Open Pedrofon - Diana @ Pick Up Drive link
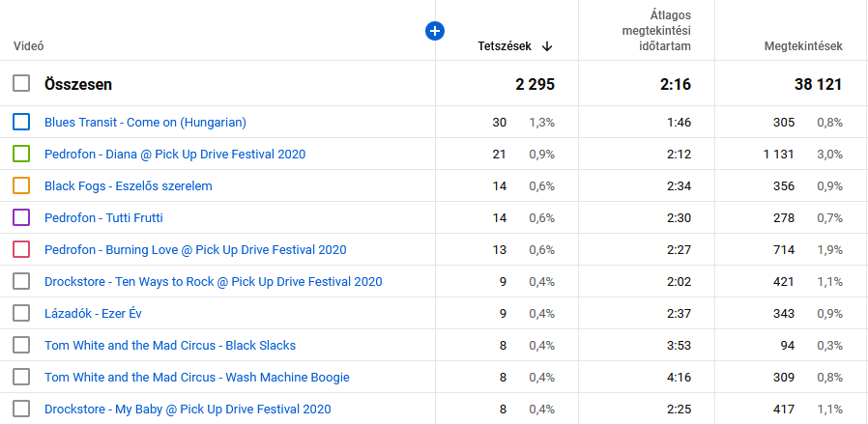Viewport: 868px width, 424px height. pyautogui.click(x=175, y=155)
